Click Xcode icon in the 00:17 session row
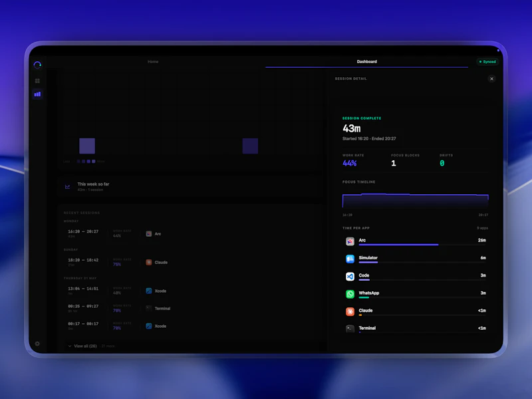The width and height of the screenshot is (532, 399). [x=148, y=326]
